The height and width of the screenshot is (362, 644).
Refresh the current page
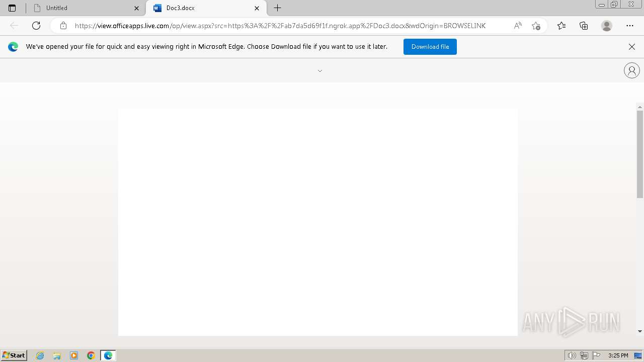point(36,26)
